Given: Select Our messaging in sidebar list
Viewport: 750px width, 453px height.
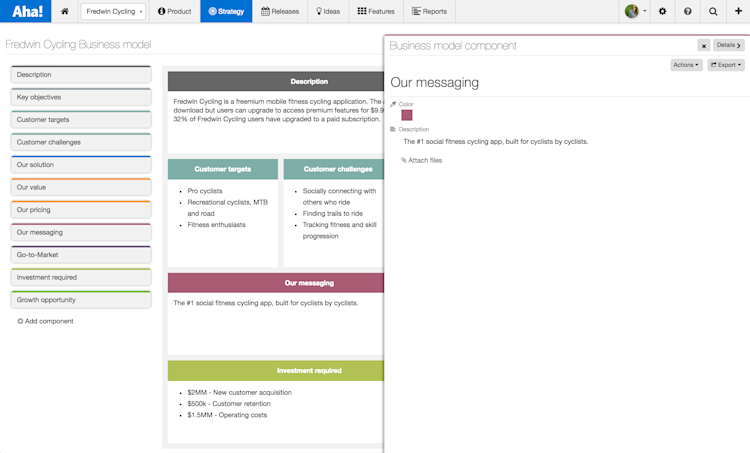Looking at the screenshot, I should (81, 232).
